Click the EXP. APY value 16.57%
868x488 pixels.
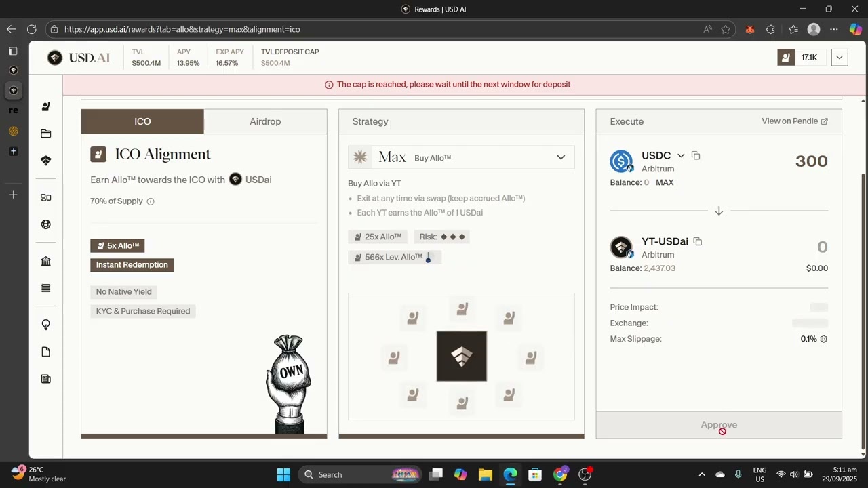click(227, 63)
